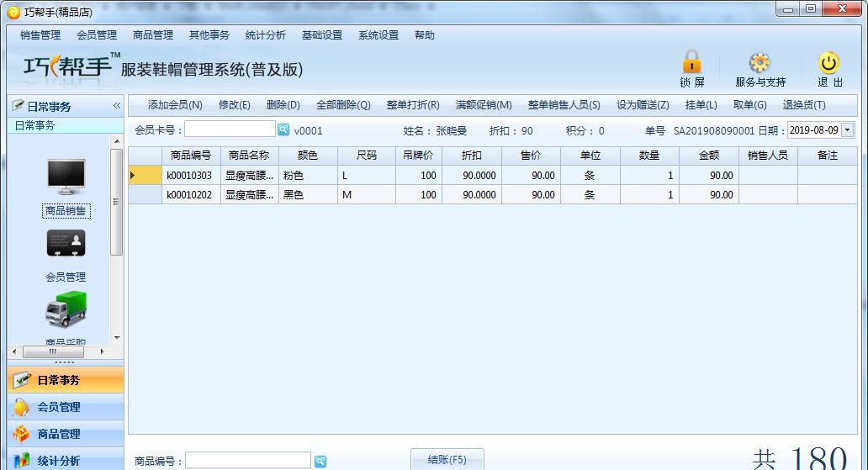Viewport: 868px width, 470px height.
Task: Open 会员管理 menu in menu bar
Action: click(97, 34)
